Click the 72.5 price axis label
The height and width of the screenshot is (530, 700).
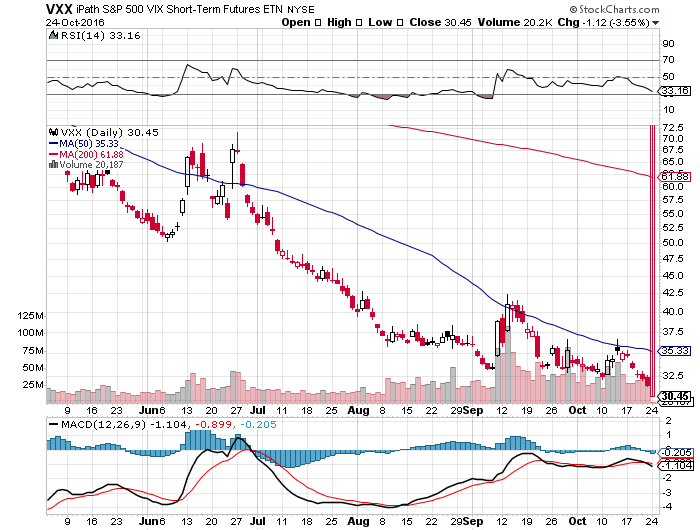(x=673, y=128)
